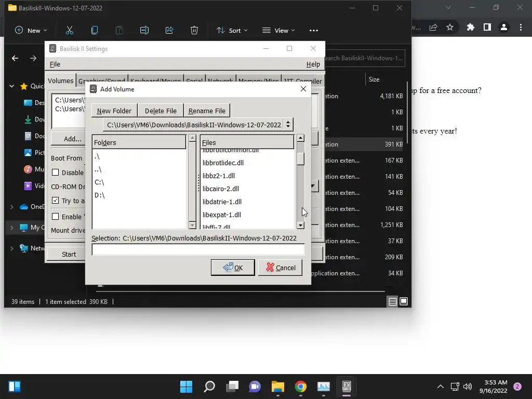Click the Files list scroll down arrow
Viewport: 532px width, 399px height.
301,225
